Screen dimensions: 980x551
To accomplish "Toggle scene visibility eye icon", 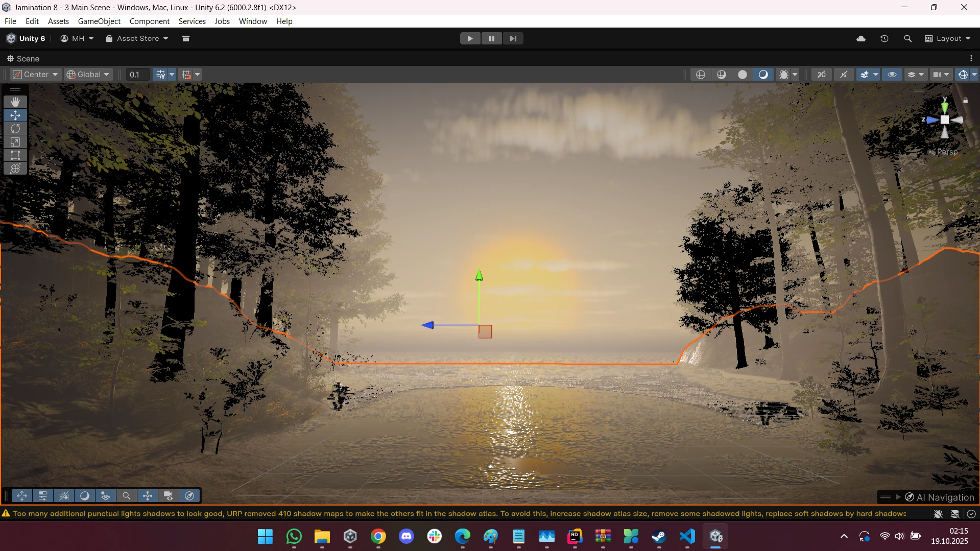I will pos(892,75).
